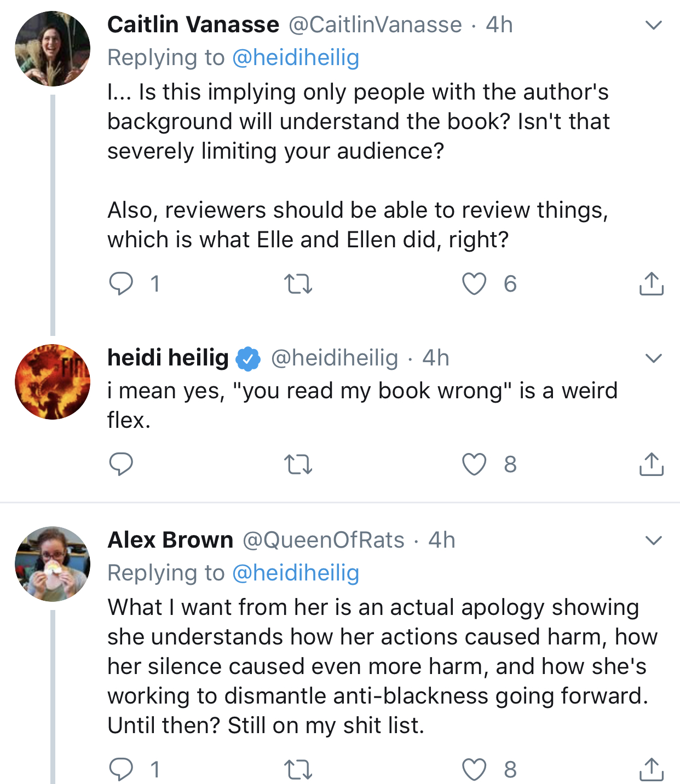Reply to Alex Brown's tweet
This screenshot has width=680, height=784.
pos(121,769)
